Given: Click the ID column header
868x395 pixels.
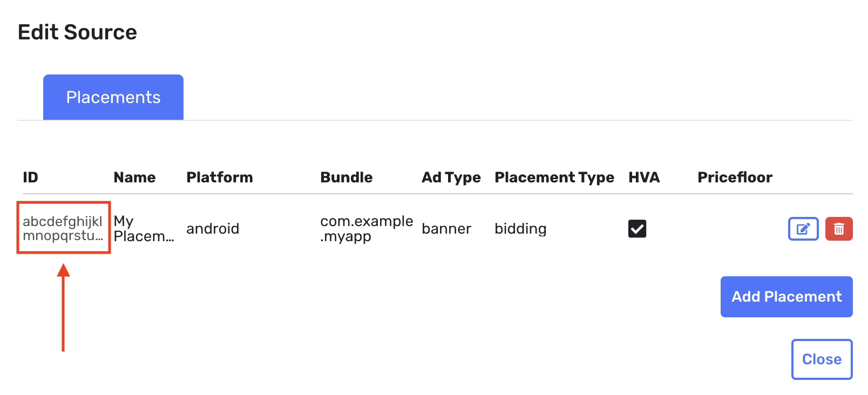Looking at the screenshot, I should (30, 177).
